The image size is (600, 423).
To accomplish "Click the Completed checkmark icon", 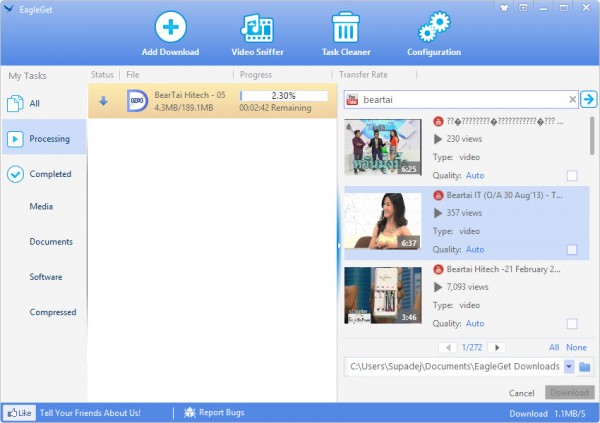I will pos(15,174).
